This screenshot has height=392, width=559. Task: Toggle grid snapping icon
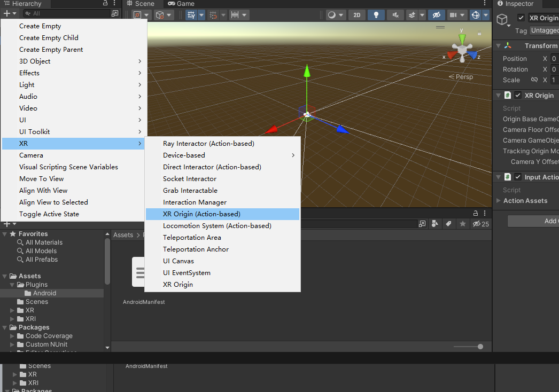point(213,15)
